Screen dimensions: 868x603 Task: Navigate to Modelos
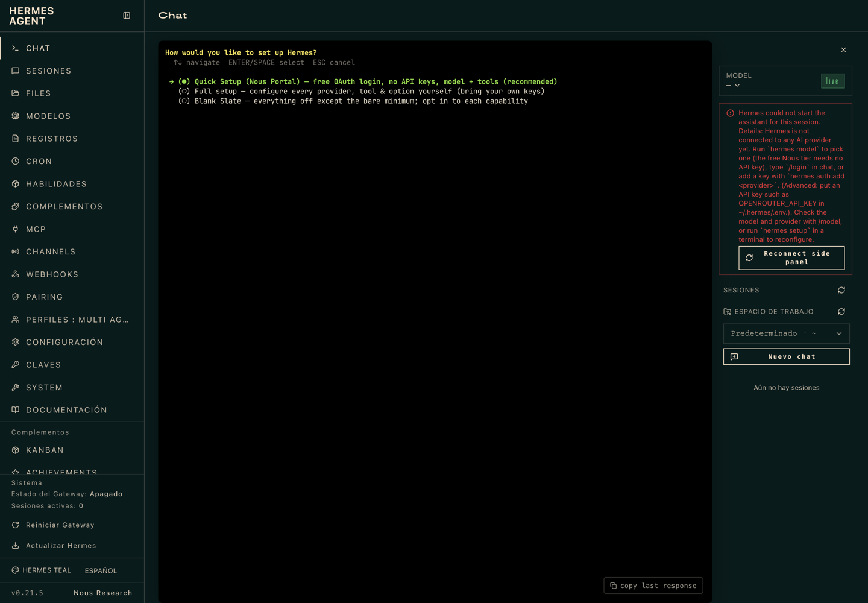tap(72, 116)
